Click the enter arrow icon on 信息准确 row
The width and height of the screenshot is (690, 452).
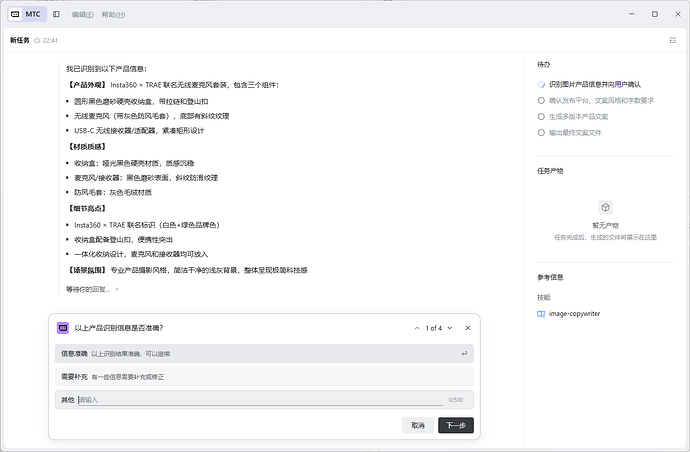(464, 353)
